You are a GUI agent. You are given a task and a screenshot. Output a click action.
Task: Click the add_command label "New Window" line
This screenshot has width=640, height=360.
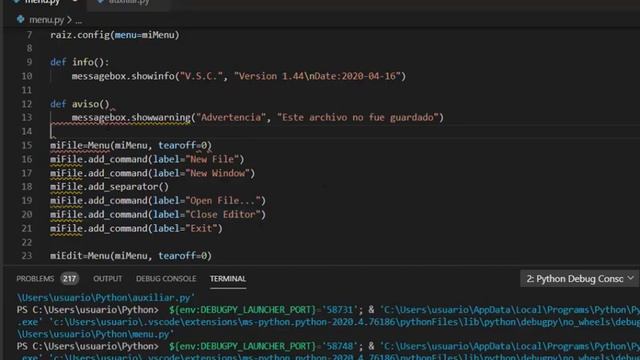(153, 173)
